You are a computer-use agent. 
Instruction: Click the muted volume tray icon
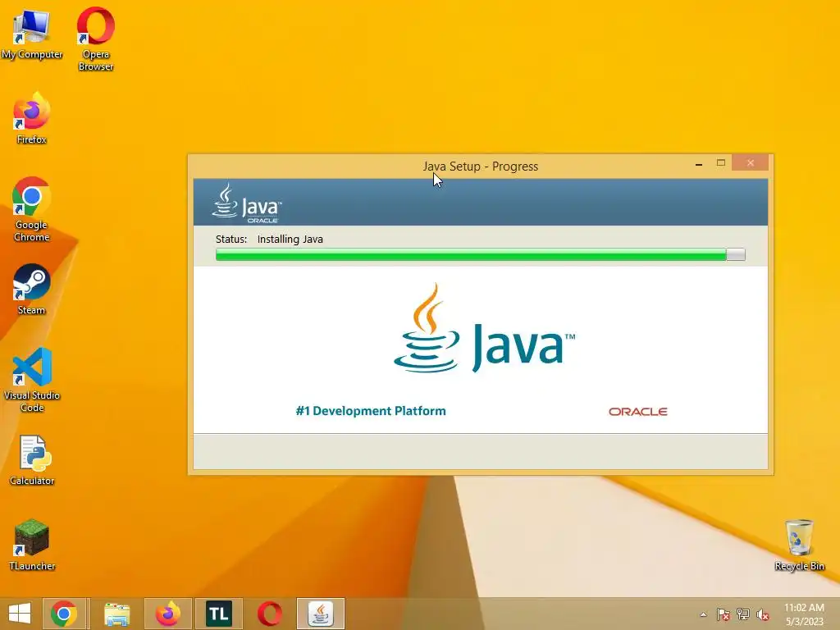pyautogui.click(x=763, y=614)
